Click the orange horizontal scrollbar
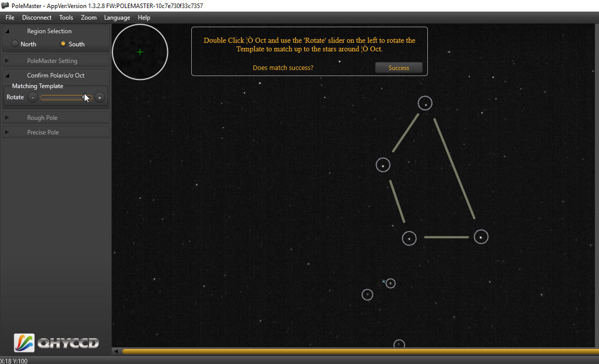The image size is (599, 364). 352,351
